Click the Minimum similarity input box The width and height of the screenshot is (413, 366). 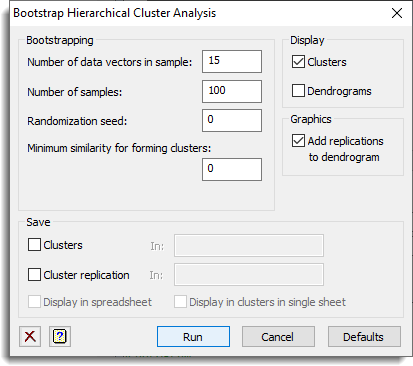click(x=232, y=169)
